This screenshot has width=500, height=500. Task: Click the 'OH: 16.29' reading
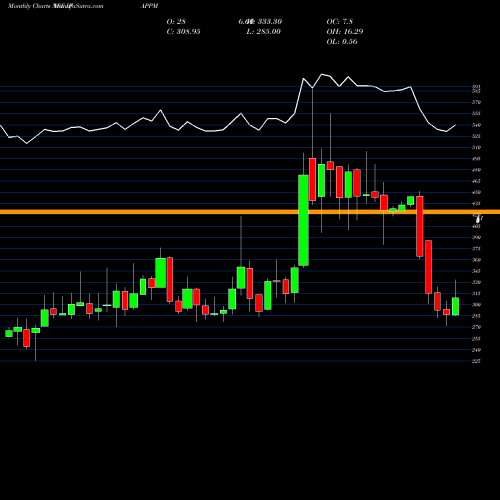point(345,32)
